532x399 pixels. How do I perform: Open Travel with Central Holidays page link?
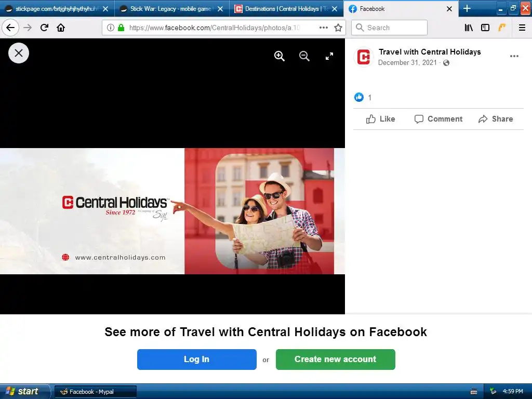click(430, 52)
